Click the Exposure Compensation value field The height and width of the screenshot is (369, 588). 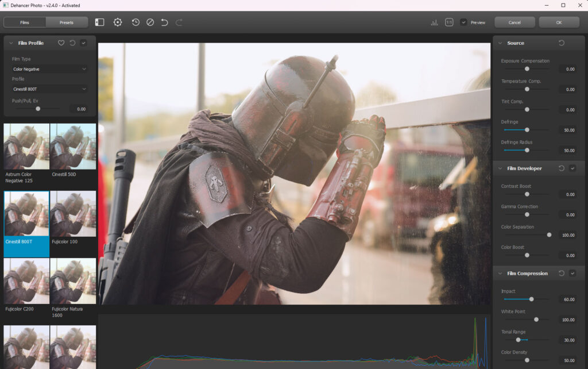pos(568,69)
